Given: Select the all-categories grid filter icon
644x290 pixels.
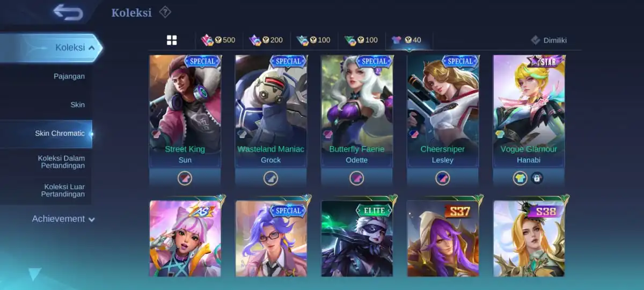Looking at the screenshot, I should (x=172, y=40).
